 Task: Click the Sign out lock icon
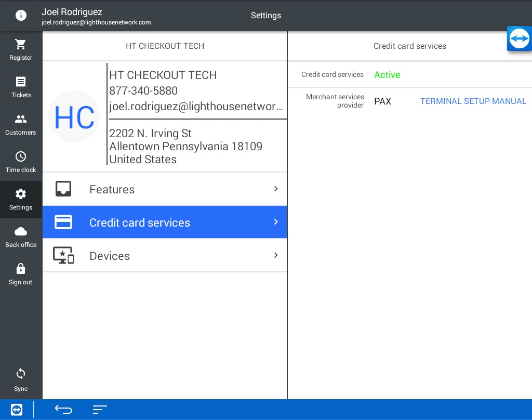click(x=21, y=269)
